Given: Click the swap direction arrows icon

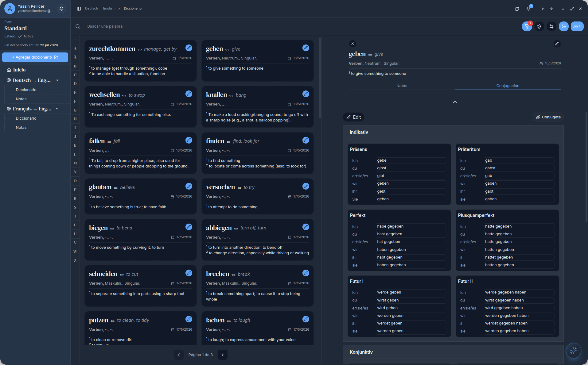Looking at the screenshot, I should [x=551, y=26].
